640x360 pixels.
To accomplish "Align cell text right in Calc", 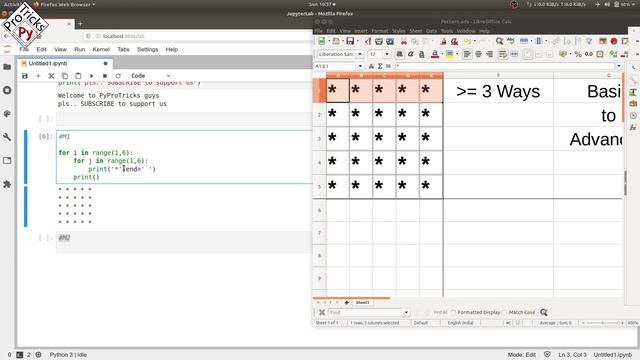I will point(489,54).
